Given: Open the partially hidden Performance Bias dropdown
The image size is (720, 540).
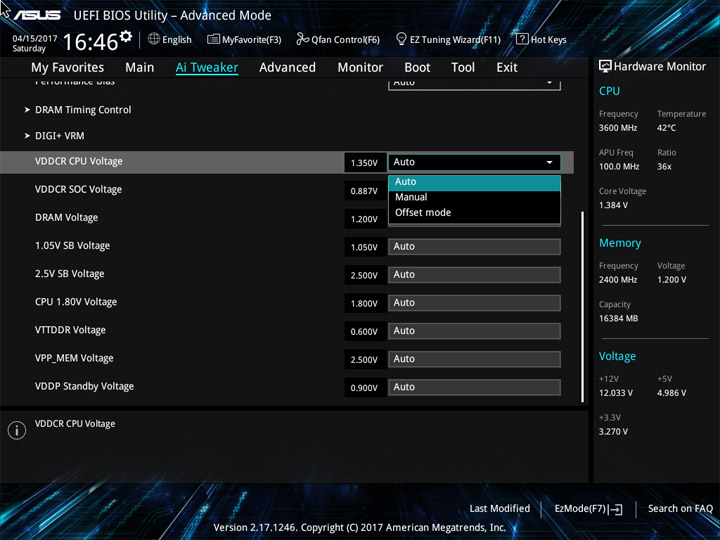Looking at the screenshot, I should [474, 84].
